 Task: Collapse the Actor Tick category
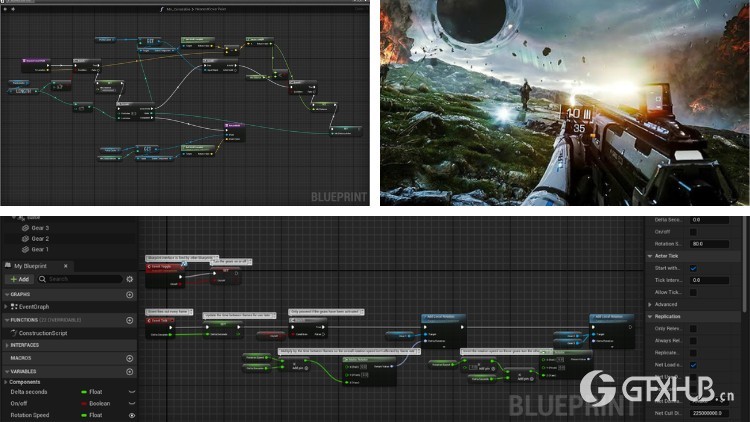650,256
